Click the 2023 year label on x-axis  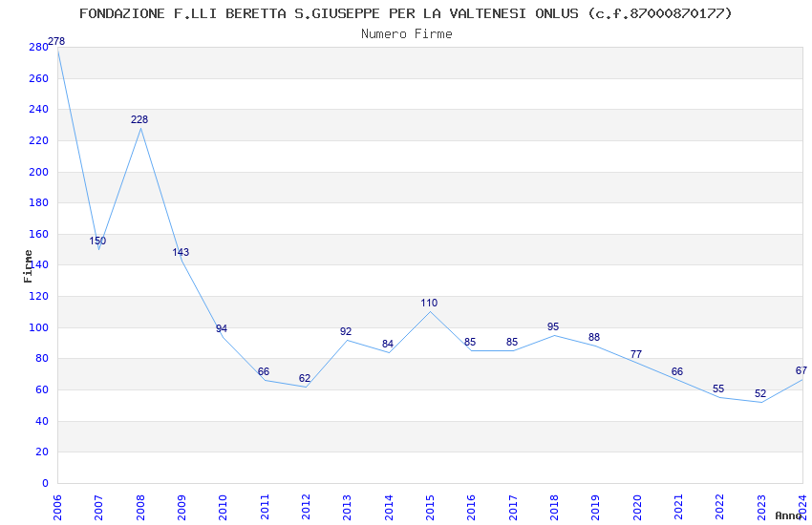pyautogui.click(x=761, y=507)
